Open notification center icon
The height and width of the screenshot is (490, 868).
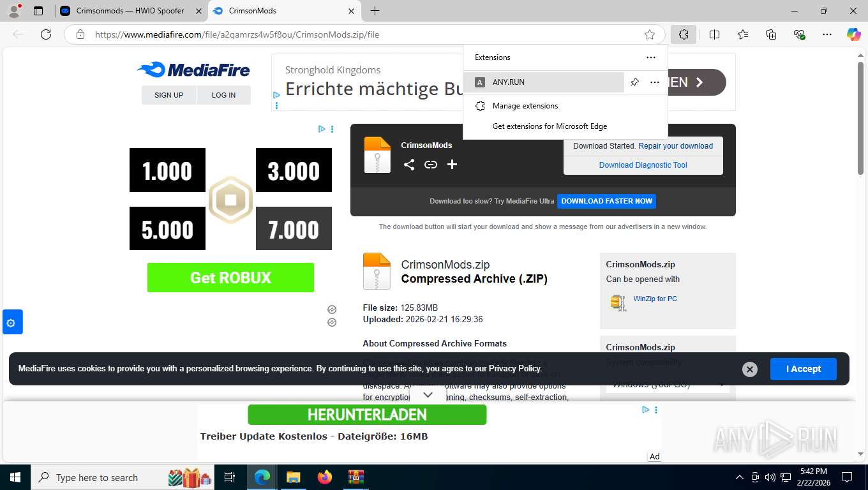point(847,477)
